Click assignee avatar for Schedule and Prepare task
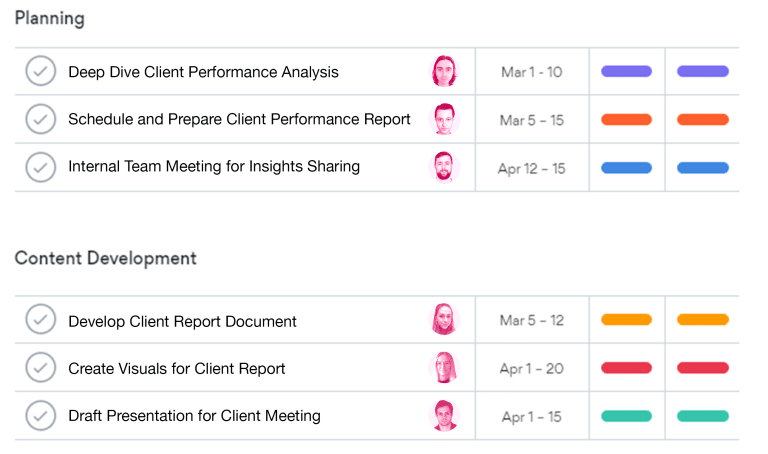Viewport: 768px width, 454px height. click(x=444, y=120)
